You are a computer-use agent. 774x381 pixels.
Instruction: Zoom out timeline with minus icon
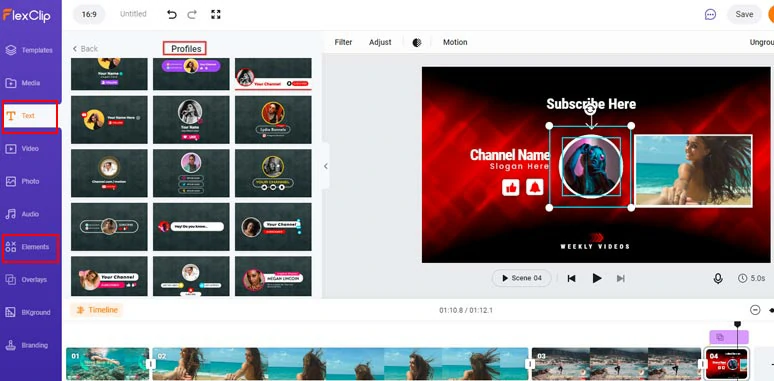click(x=755, y=310)
